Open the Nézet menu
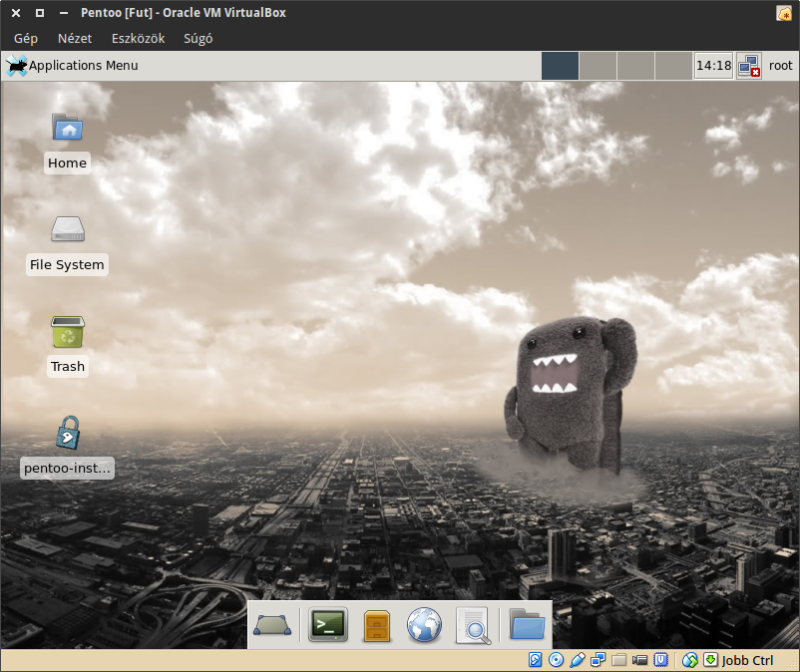800x672 pixels. pyautogui.click(x=74, y=39)
